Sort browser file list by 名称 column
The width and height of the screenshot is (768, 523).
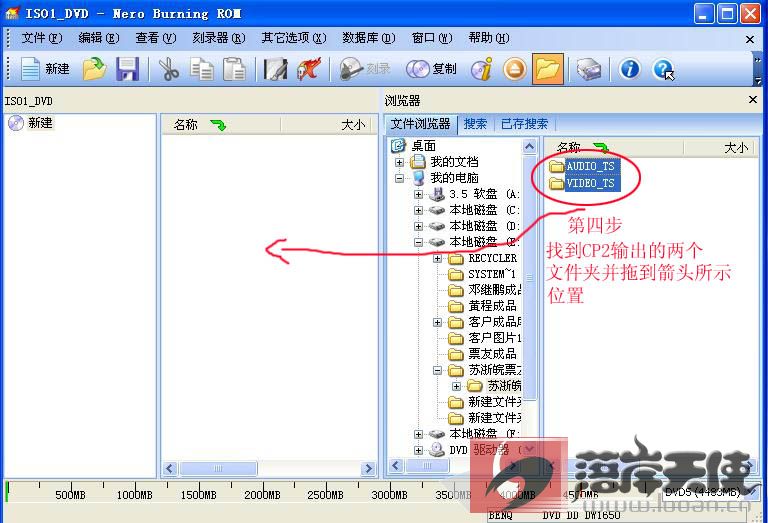[614, 147]
